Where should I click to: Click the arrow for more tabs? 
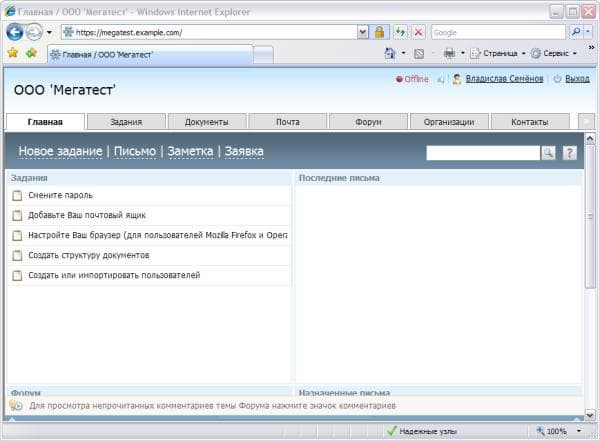[586, 122]
